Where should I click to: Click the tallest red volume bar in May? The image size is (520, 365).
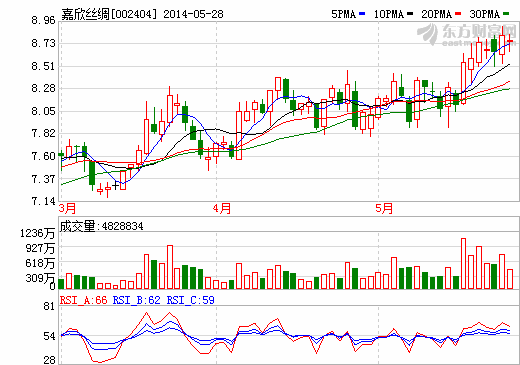tap(463, 264)
